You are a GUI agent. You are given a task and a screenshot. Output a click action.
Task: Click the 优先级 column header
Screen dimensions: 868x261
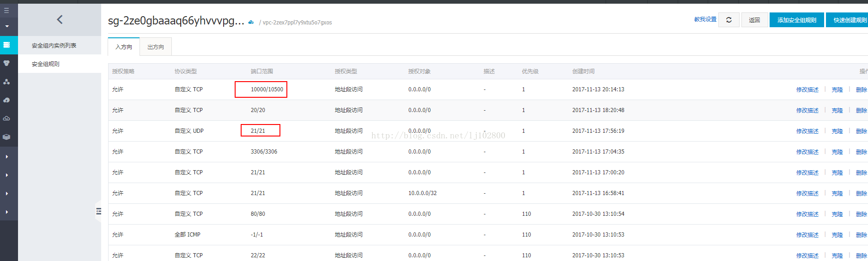[x=530, y=71]
